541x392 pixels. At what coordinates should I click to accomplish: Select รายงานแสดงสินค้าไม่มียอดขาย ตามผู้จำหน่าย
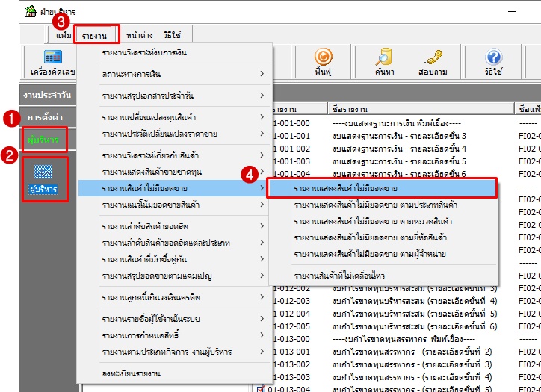click(x=383, y=254)
